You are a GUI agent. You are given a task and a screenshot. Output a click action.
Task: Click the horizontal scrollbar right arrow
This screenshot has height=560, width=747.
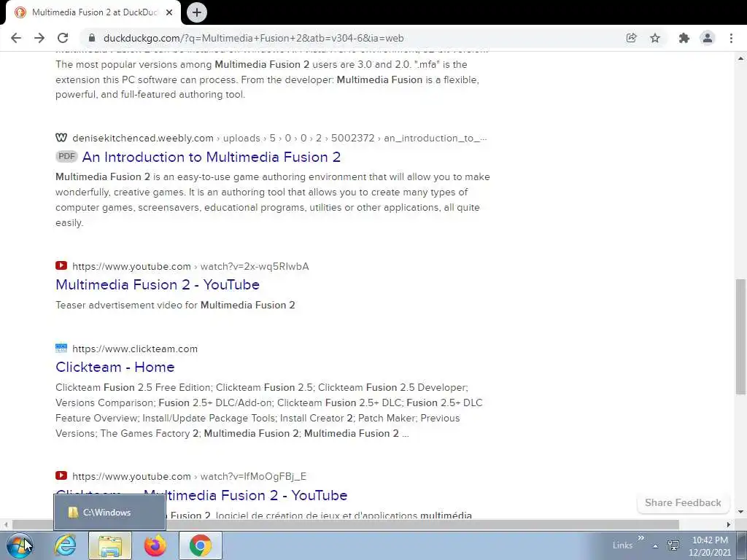click(729, 525)
